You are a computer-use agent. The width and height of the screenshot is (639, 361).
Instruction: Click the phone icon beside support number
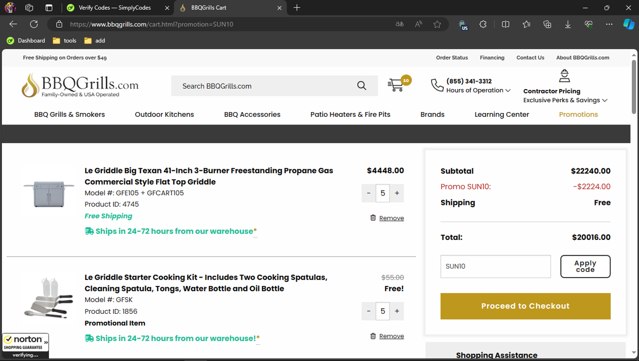437,85
